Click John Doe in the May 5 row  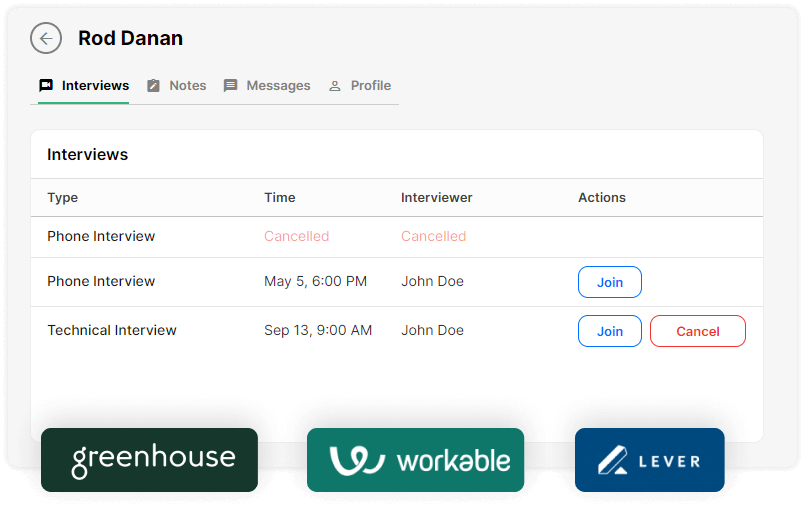pyautogui.click(x=432, y=281)
